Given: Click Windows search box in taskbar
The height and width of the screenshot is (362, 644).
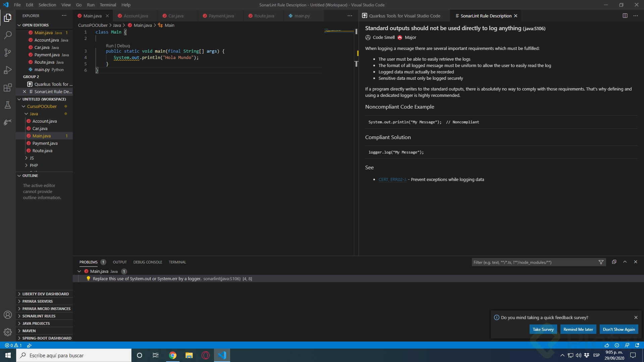Looking at the screenshot, I should point(74,355).
